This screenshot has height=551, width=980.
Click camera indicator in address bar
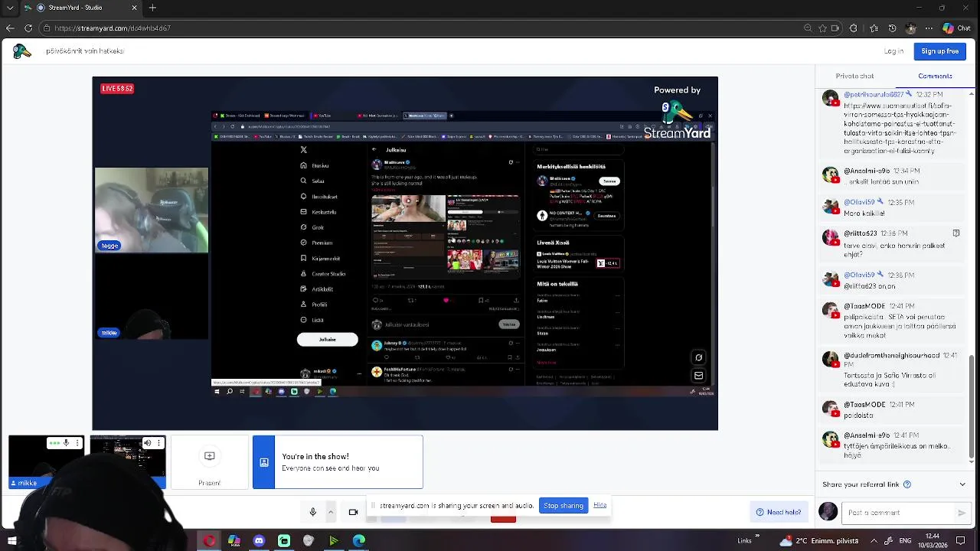coord(836,28)
